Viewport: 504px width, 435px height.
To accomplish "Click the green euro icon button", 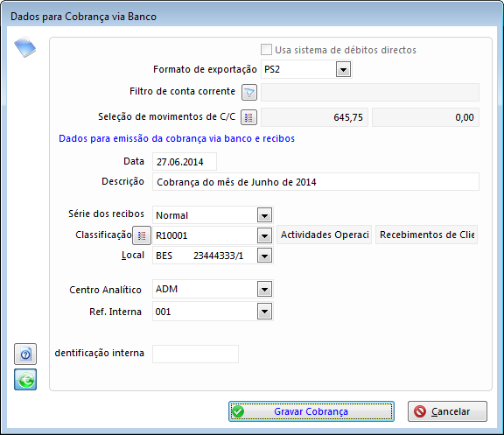I will [x=25, y=380].
